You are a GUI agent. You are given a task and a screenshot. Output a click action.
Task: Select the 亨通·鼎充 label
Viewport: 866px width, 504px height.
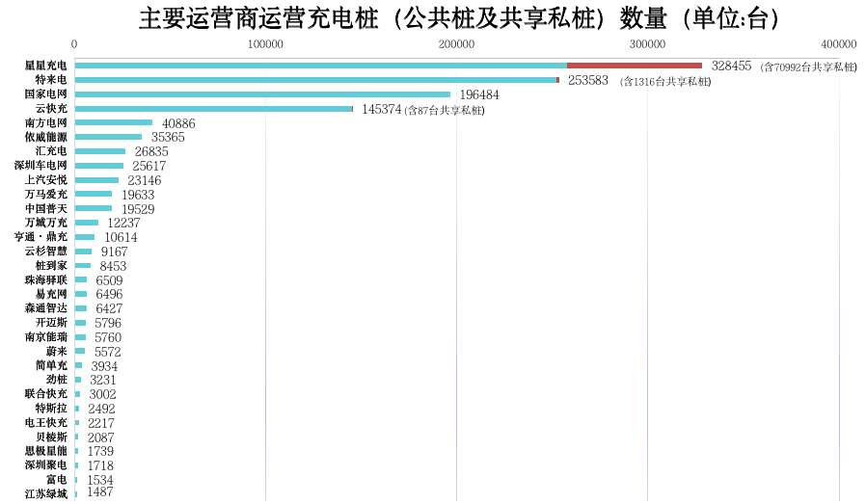(x=41, y=236)
